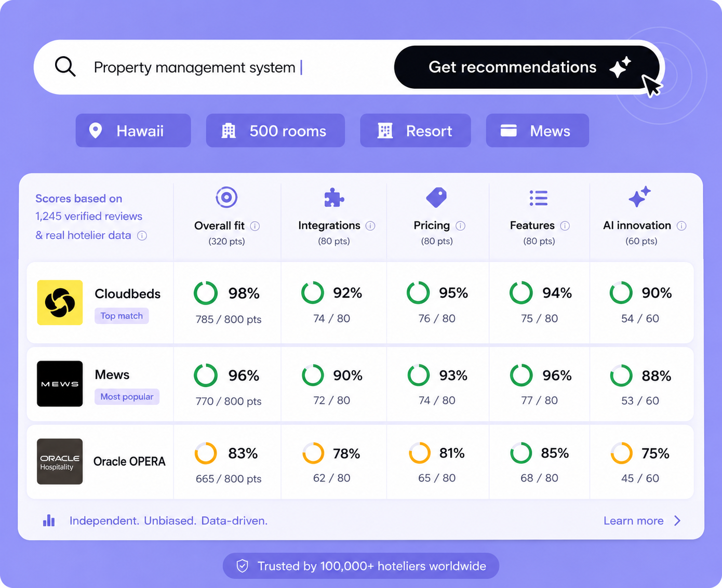Open info tooltip next to Overall fit
The height and width of the screenshot is (588, 722).
(x=255, y=226)
